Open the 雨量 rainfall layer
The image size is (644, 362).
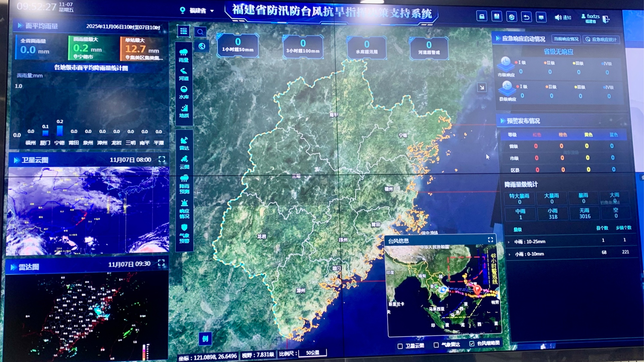(x=184, y=55)
